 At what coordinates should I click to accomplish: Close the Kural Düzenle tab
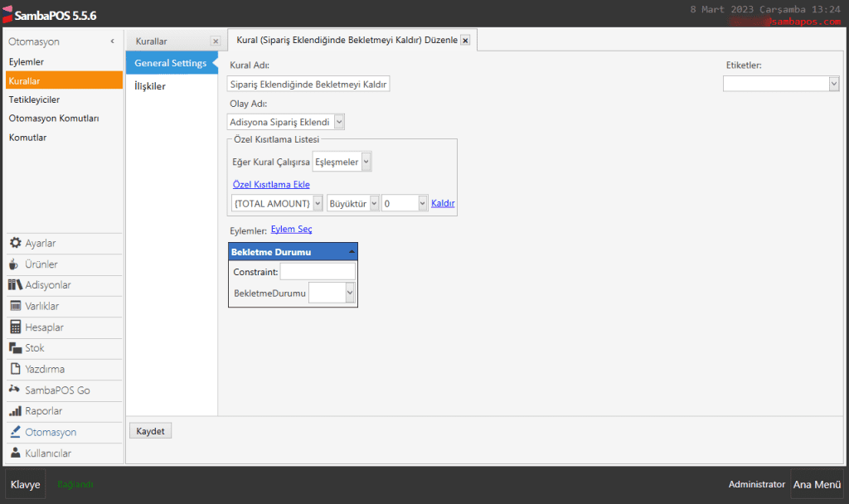tap(465, 41)
